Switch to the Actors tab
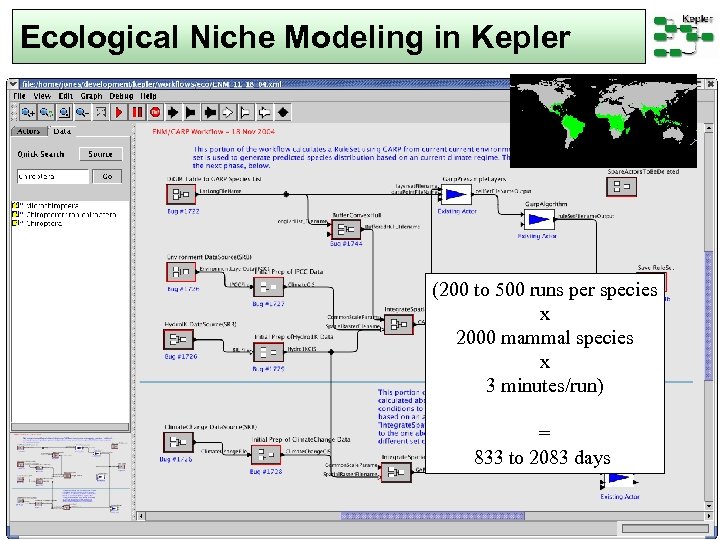 click(28, 131)
